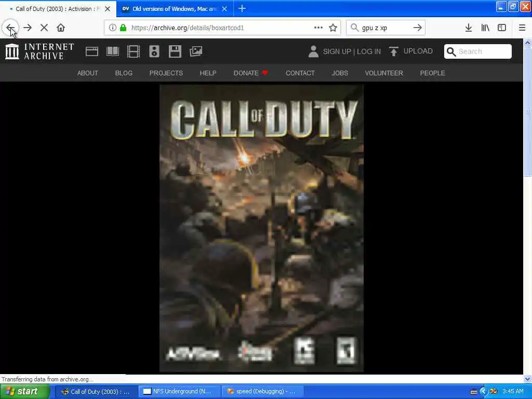Open the PROJECTS menu item

166,73
